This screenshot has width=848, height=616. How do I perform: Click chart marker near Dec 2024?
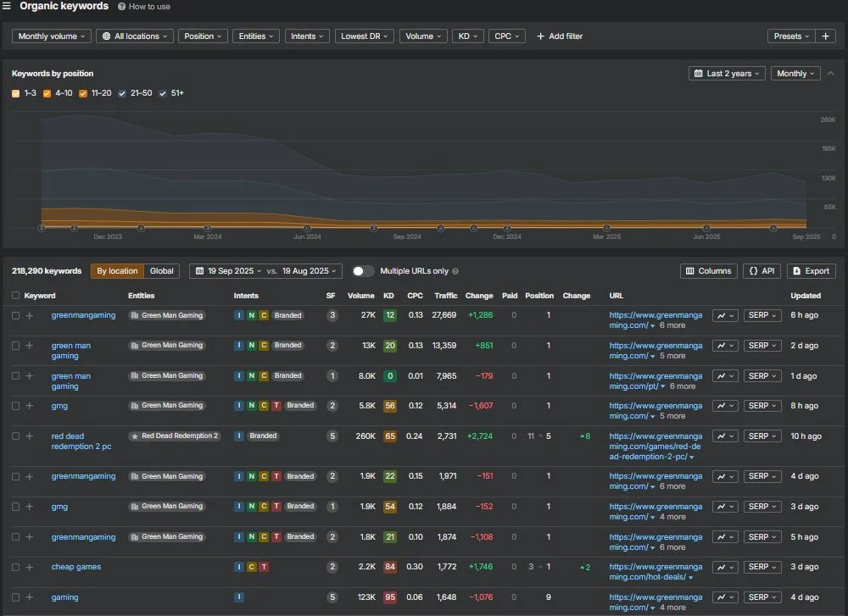coord(507,228)
